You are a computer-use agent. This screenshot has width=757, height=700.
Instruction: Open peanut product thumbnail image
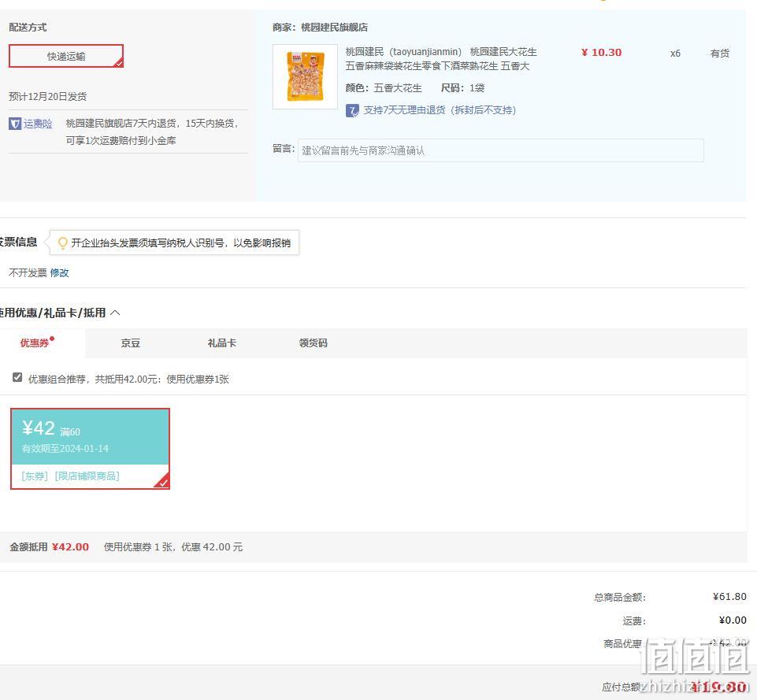(x=305, y=76)
